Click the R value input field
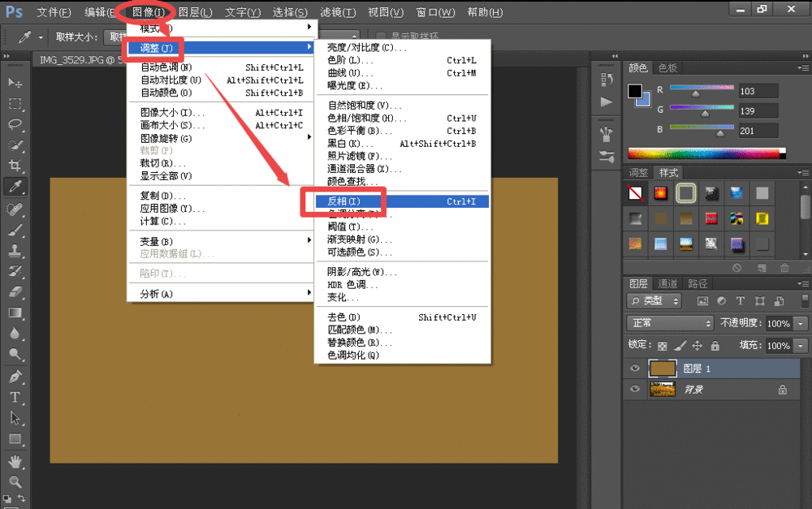 pos(758,92)
